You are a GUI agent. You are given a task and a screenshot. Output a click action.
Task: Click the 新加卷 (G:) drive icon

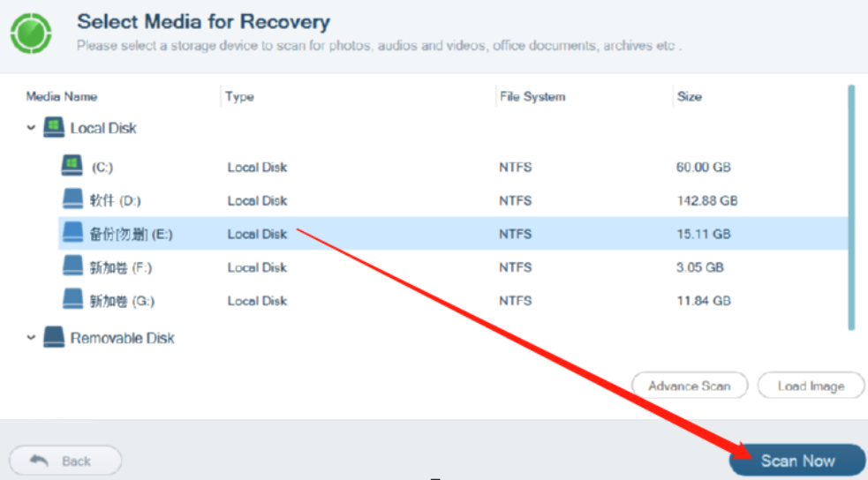tap(72, 301)
